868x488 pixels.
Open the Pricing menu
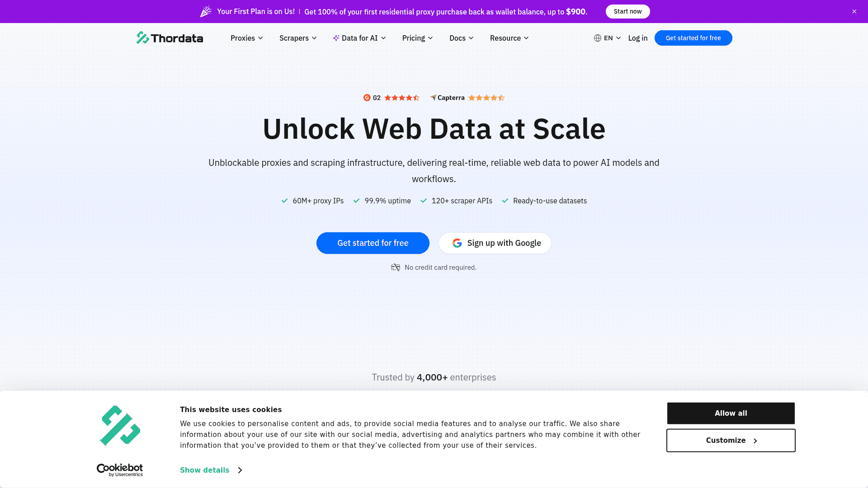[417, 38]
